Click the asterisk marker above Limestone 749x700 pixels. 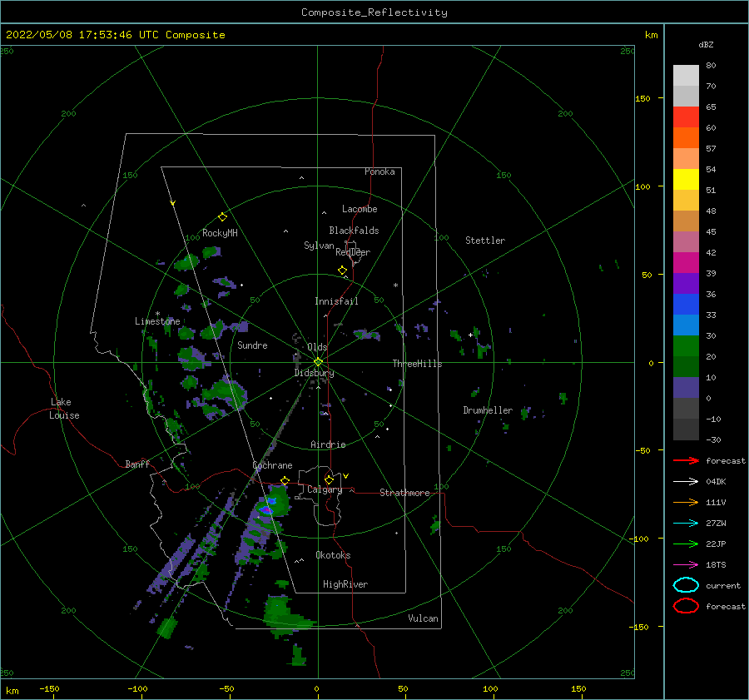(157, 314)
